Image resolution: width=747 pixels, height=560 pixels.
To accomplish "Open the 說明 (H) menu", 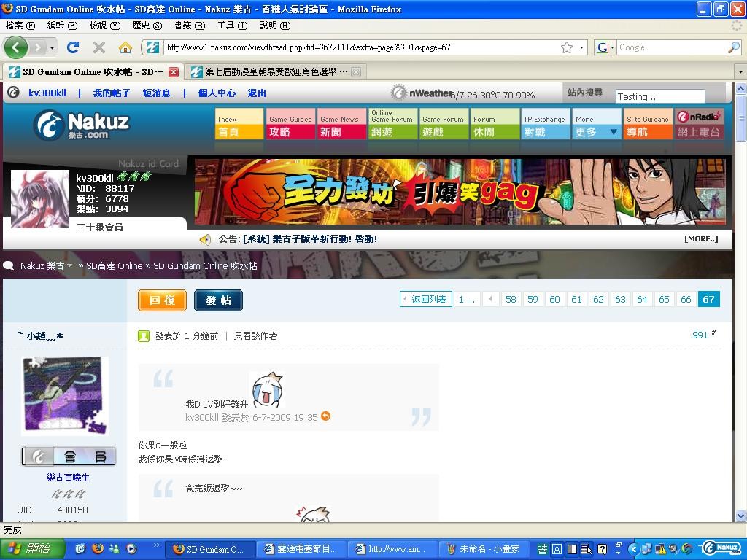I will (274, 26).
